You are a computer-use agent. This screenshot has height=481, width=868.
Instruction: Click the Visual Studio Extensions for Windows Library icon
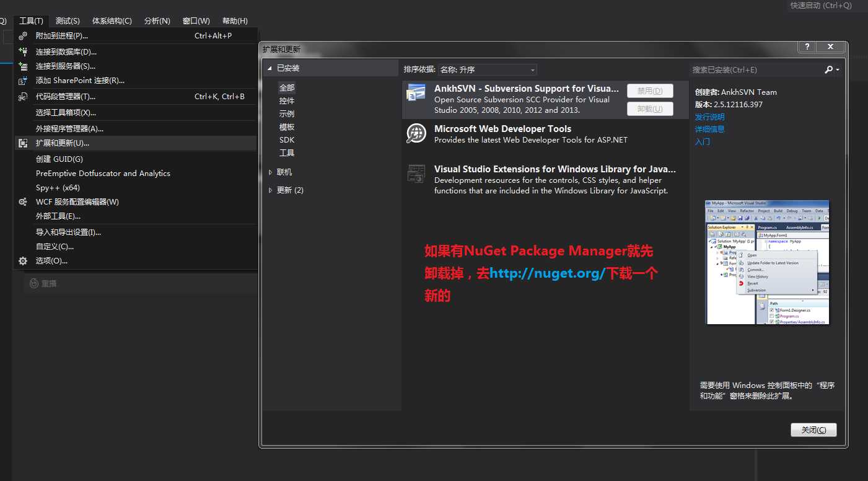(416, 174)
